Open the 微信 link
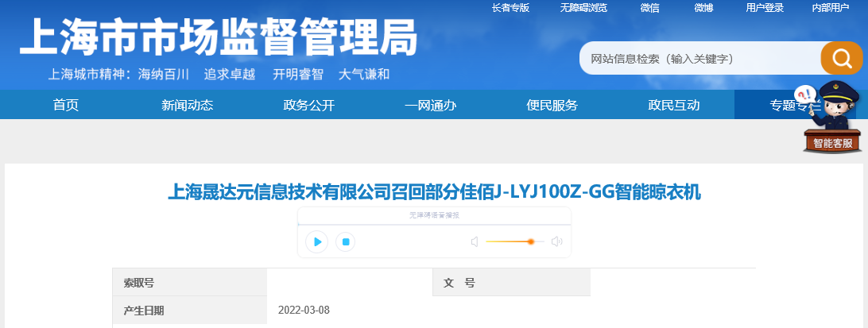The width and height of the screenshot is (868, 328). (x=650, y=8)
